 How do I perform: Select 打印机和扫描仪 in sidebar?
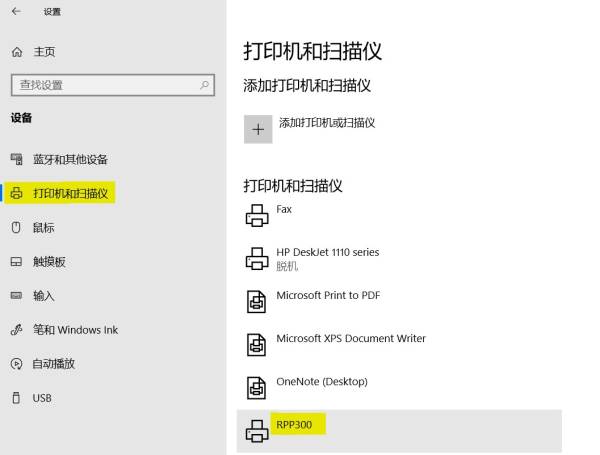(70, 193)
